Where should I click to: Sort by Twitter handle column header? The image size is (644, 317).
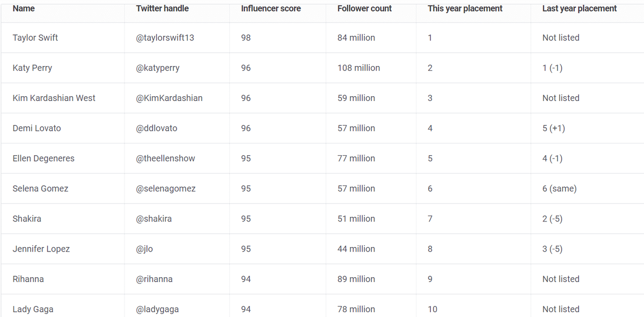(162, 9)
